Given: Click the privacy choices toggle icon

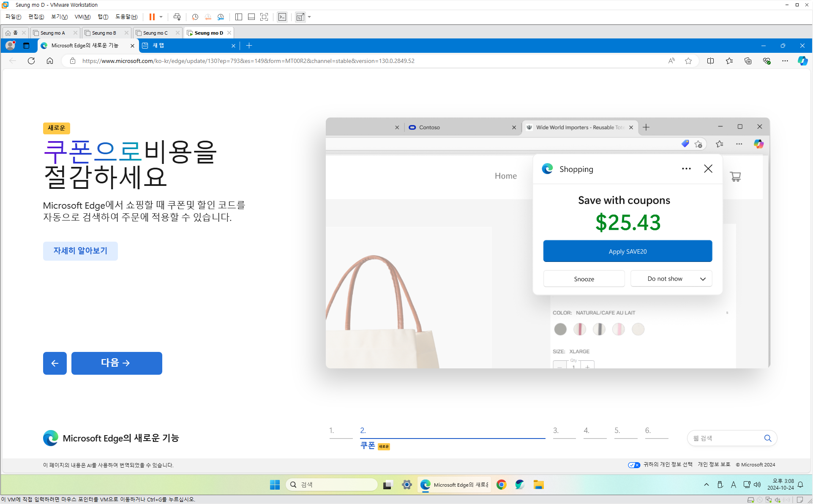Looking at the screenshot, I should coord(634,465).
